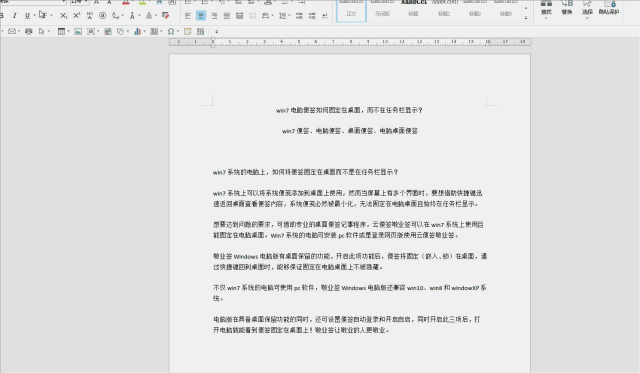Insert a chart using bar-chart icon
Image resolution: width=640 pixels, height=373 pixels.
pos(137,31)
